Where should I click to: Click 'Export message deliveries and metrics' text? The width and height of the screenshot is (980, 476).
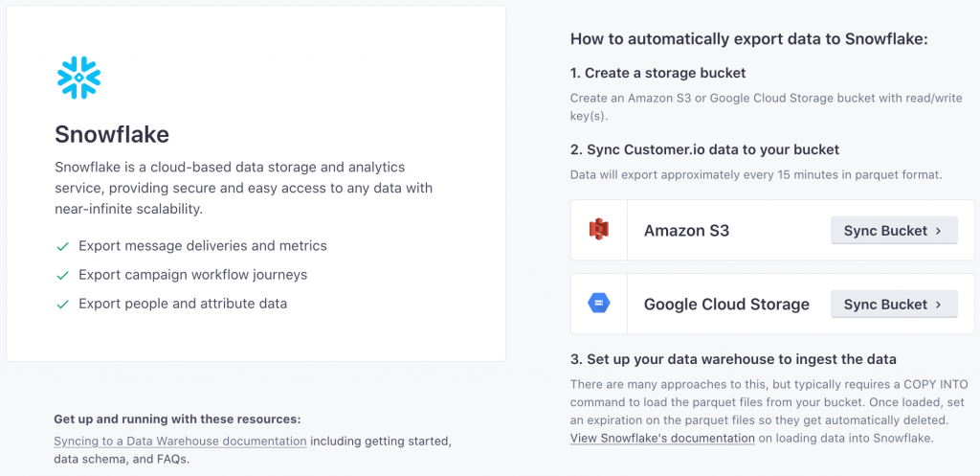(203, 246)
